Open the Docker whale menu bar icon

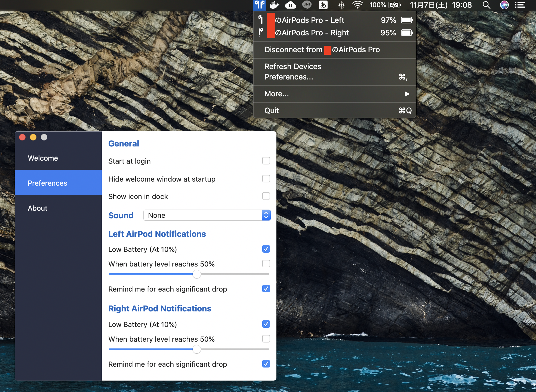(274, 5)
